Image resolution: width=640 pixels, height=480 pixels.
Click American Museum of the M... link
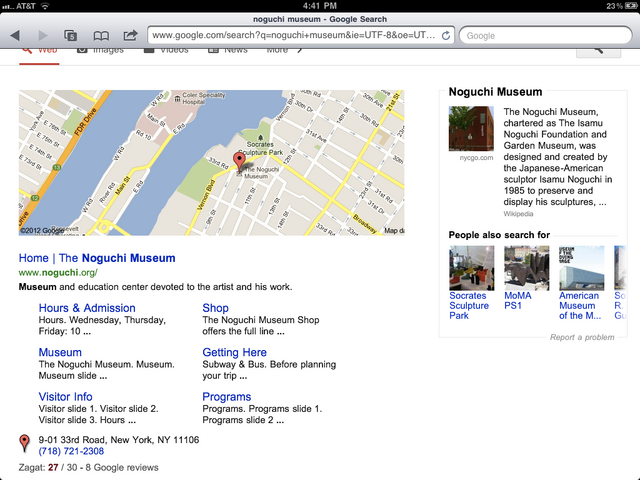click(x=580, y=306)
